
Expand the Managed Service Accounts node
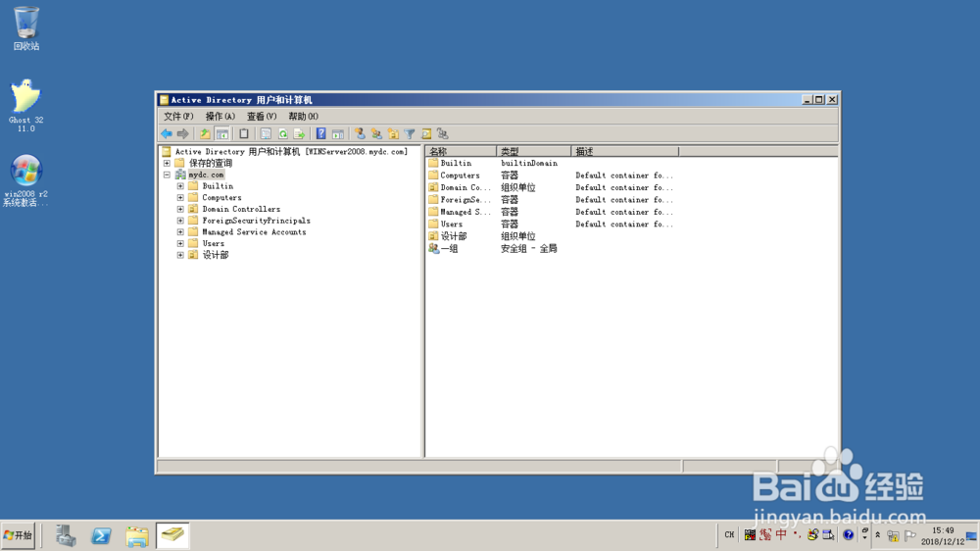[x=180, y=232]
